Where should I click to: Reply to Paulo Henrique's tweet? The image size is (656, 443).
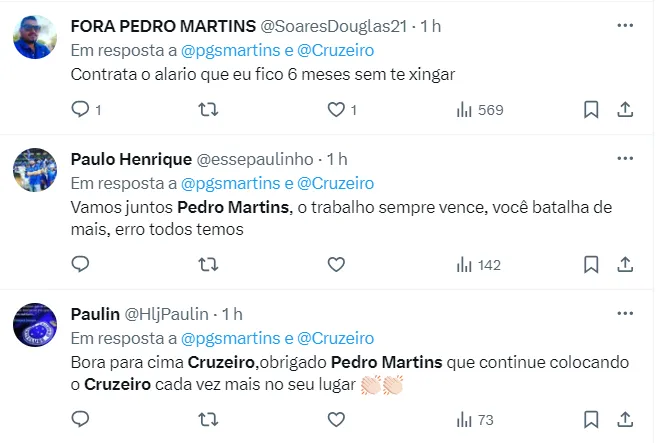point(82,264)
